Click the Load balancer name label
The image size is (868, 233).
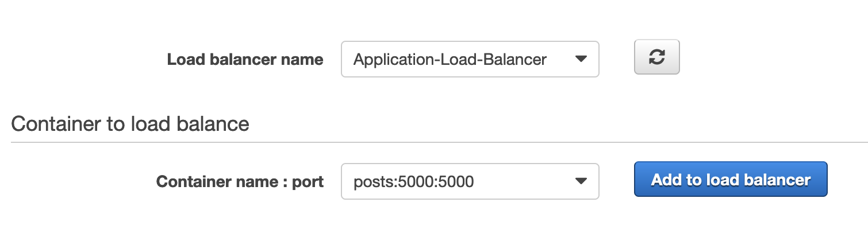pos(245,60)
